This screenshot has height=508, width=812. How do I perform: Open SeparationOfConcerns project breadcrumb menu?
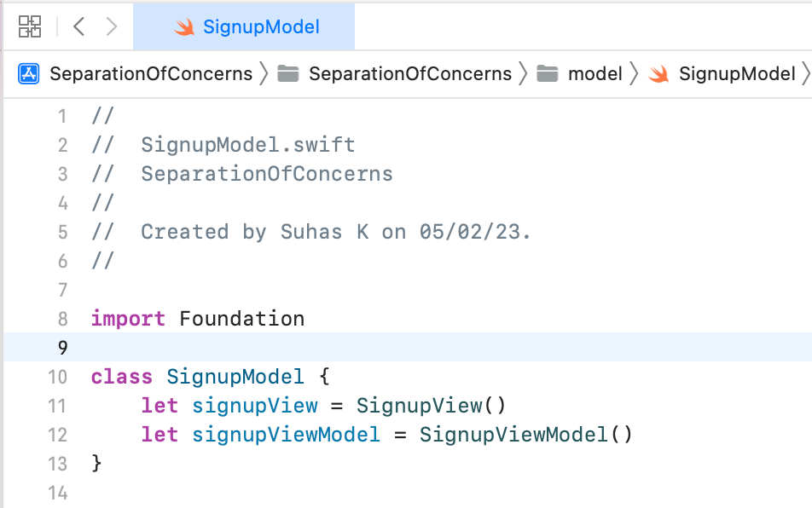(151, 74)
